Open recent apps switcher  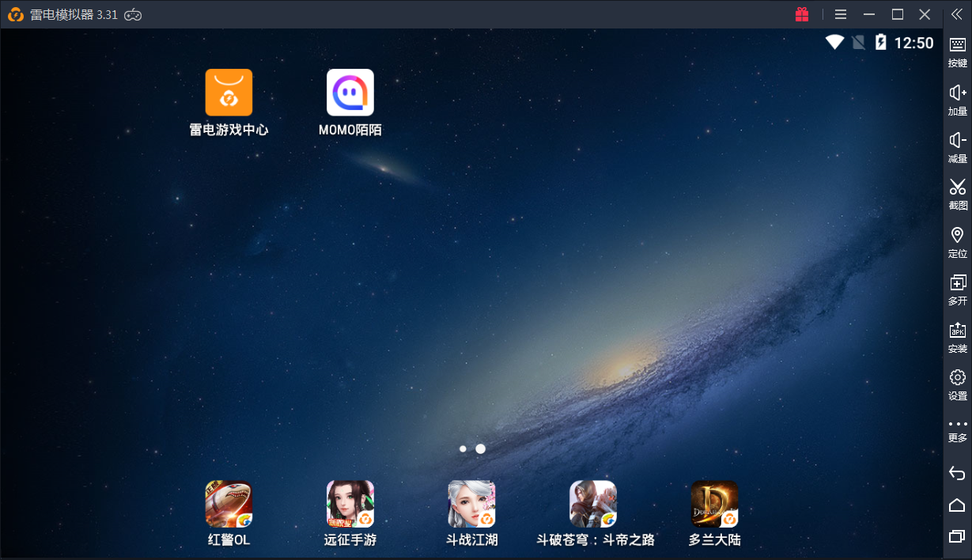[x=956, y=535]
